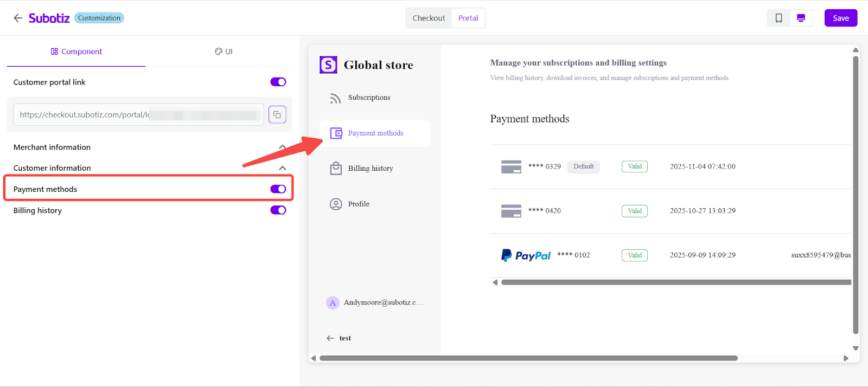Click the back arrow next to test
868x387 pixels.
pos(330,338)
